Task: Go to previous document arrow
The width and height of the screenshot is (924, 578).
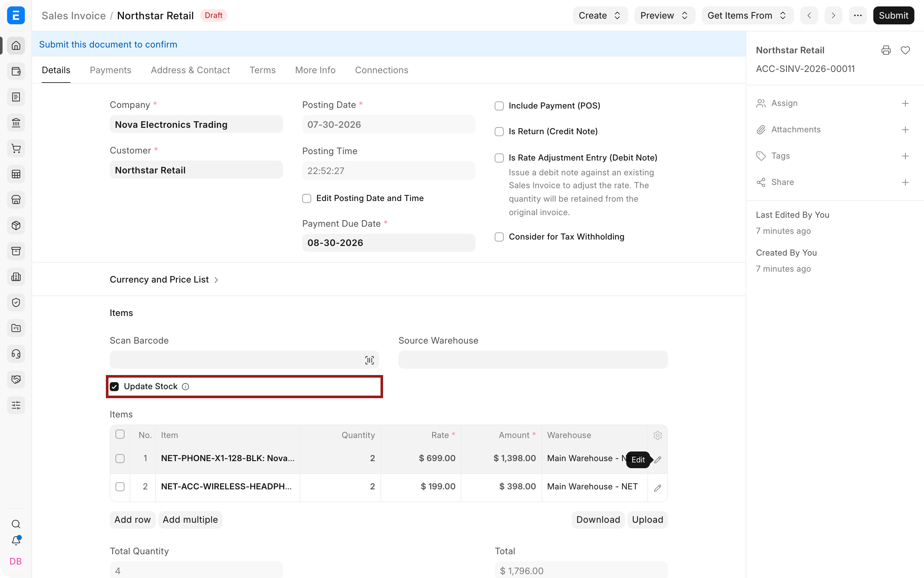Action: [809, 15]
